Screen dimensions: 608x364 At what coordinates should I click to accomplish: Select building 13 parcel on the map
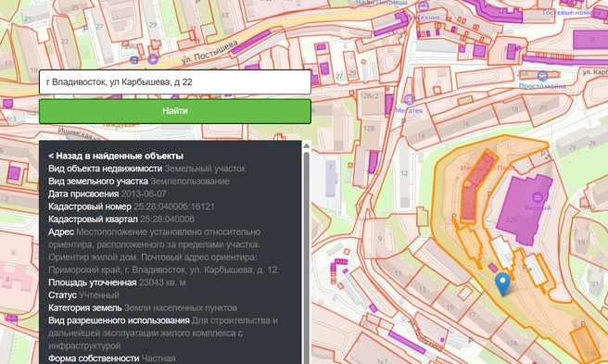(x=423, y=288)
